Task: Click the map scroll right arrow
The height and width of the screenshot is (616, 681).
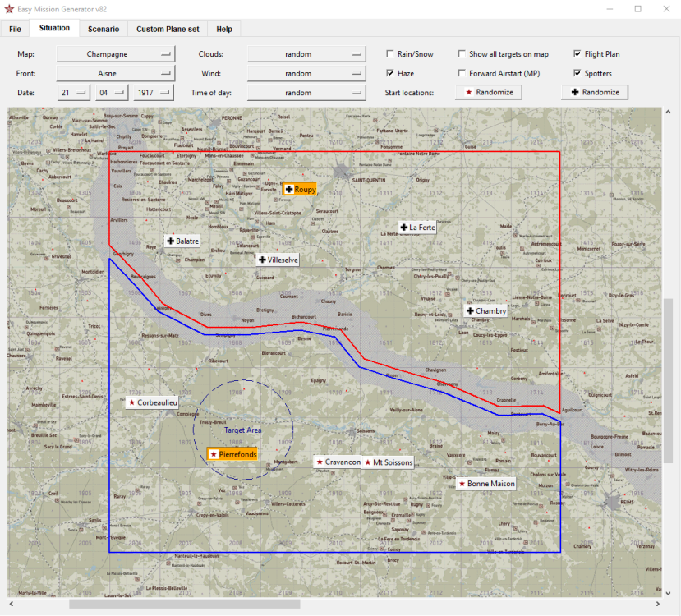Action: pos(657,604)
